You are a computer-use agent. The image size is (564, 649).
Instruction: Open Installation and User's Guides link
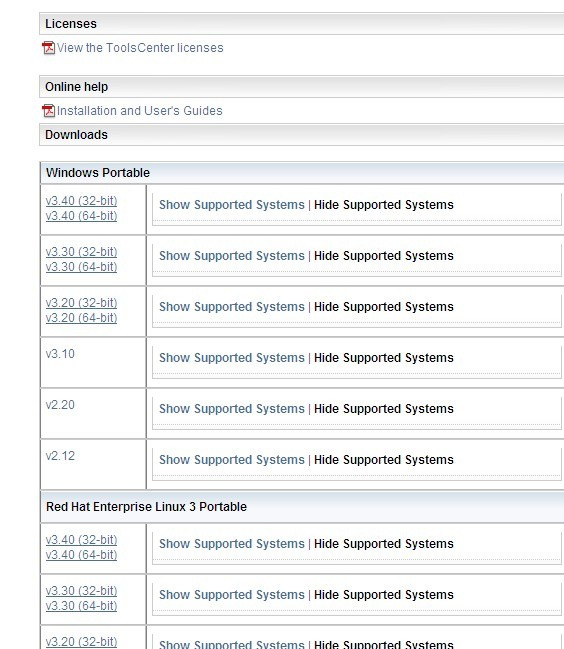point(140,111)
